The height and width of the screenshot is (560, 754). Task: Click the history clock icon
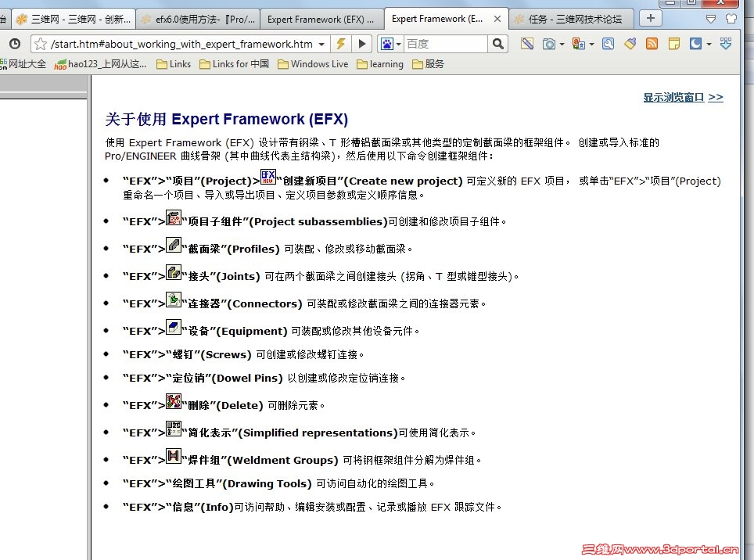15,45
